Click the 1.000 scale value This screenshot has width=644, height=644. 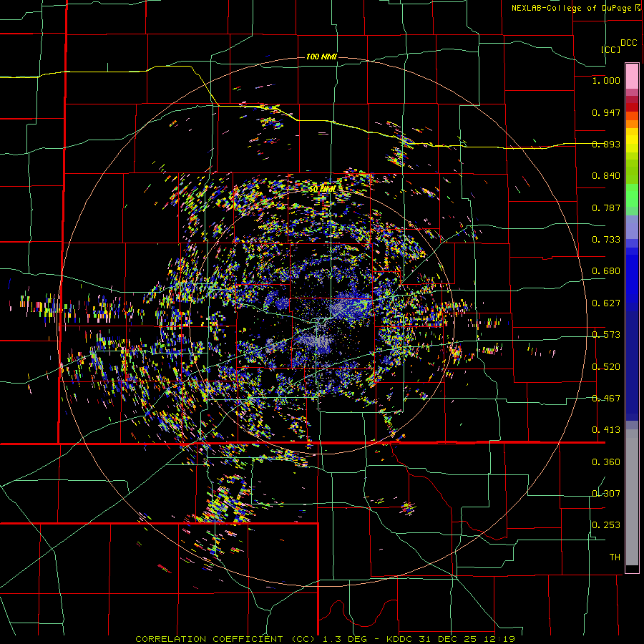click(x=606, y=80)
